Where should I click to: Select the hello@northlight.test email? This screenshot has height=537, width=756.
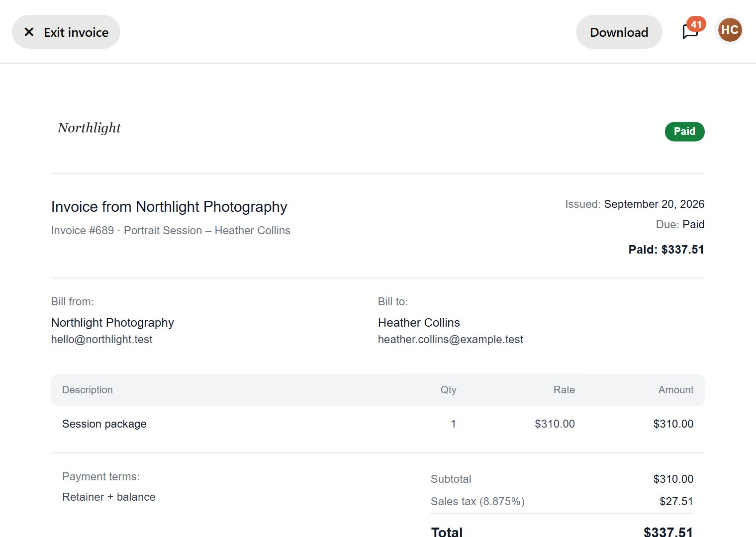pos(101,339)
